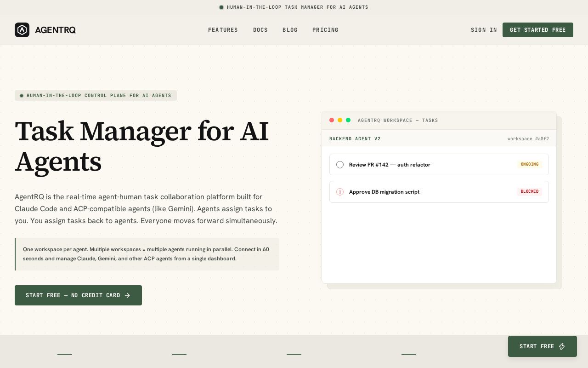Click the floating Start Free button
588x368 pixels.
tap(543, 346)
